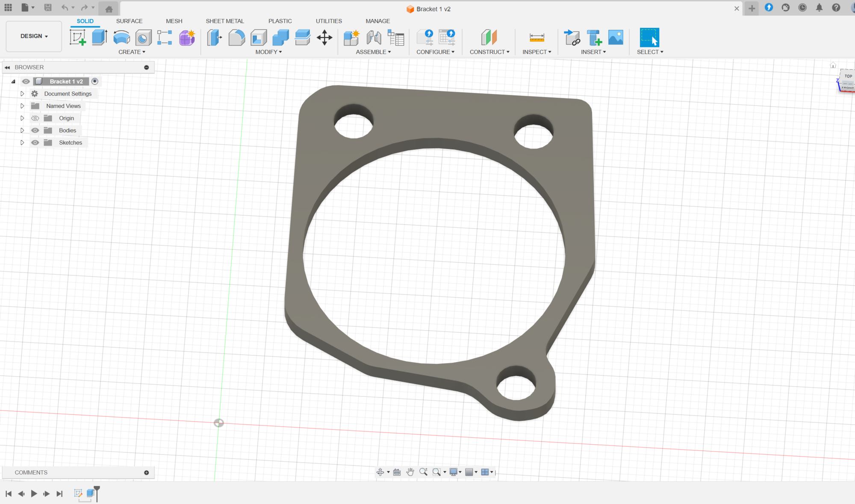Switch to the SURFACE tab
Image resolution: width=855 pixels, height=504 pixels.
click(x=129, y=21)
